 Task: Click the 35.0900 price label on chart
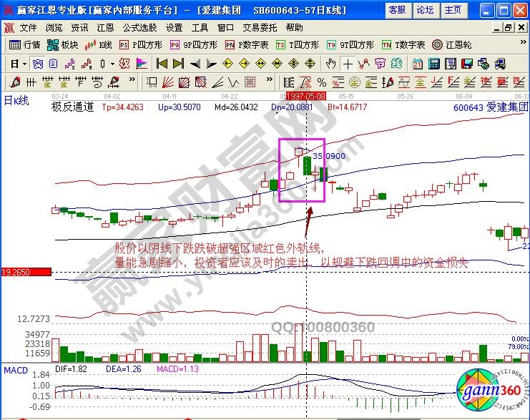329,155
